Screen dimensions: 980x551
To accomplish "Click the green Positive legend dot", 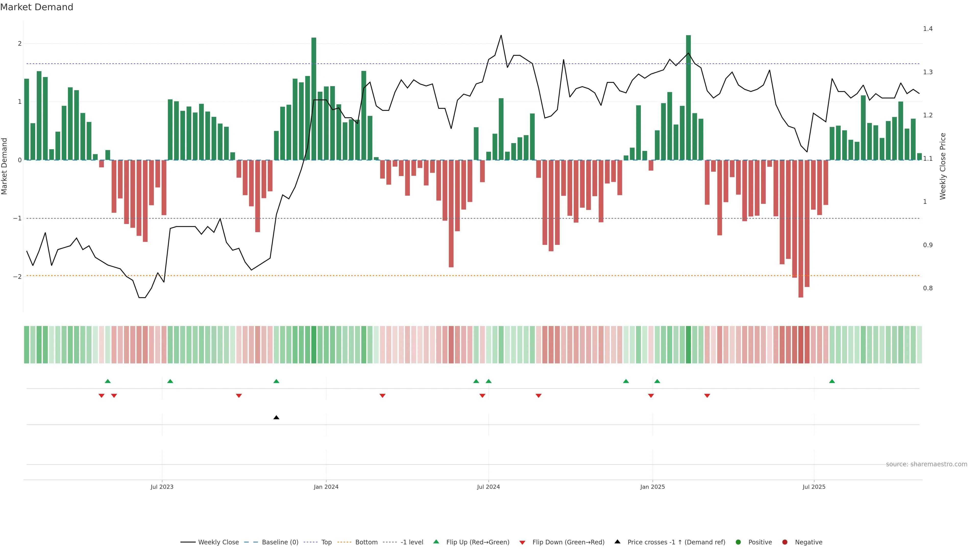I will (x=738, y=542).
